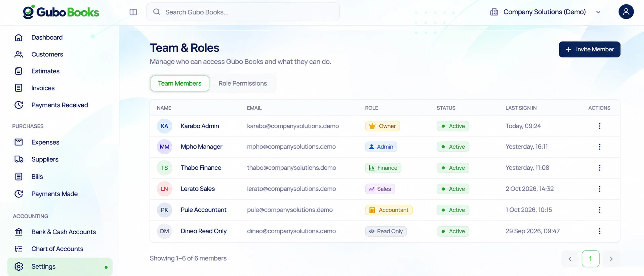Click the Accountant role badge
This screenshot has height=276, width=644.
coord(389,210)
